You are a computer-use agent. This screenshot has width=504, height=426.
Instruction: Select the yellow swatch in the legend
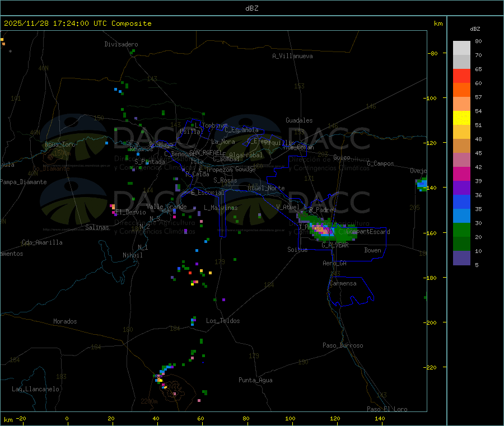pos(461,118)
